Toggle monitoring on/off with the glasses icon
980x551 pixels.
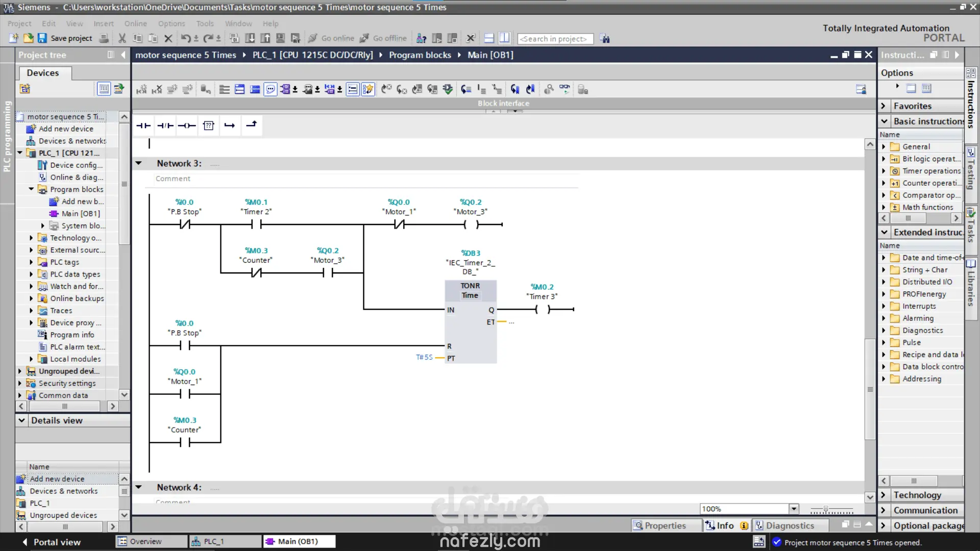(565, 89)
